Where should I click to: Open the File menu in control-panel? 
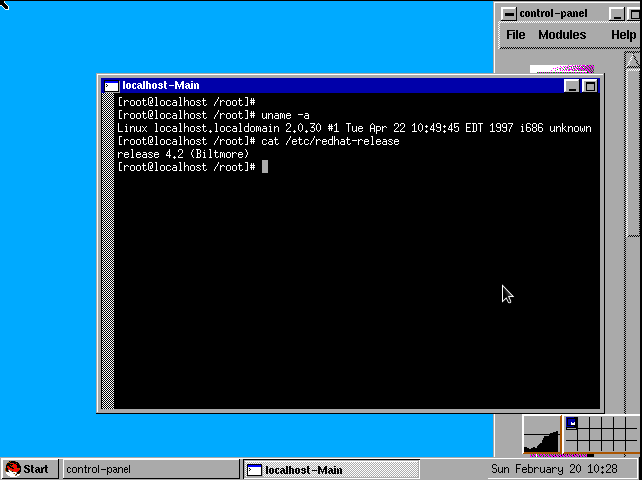pyautogui.click(x=515, y=35)
